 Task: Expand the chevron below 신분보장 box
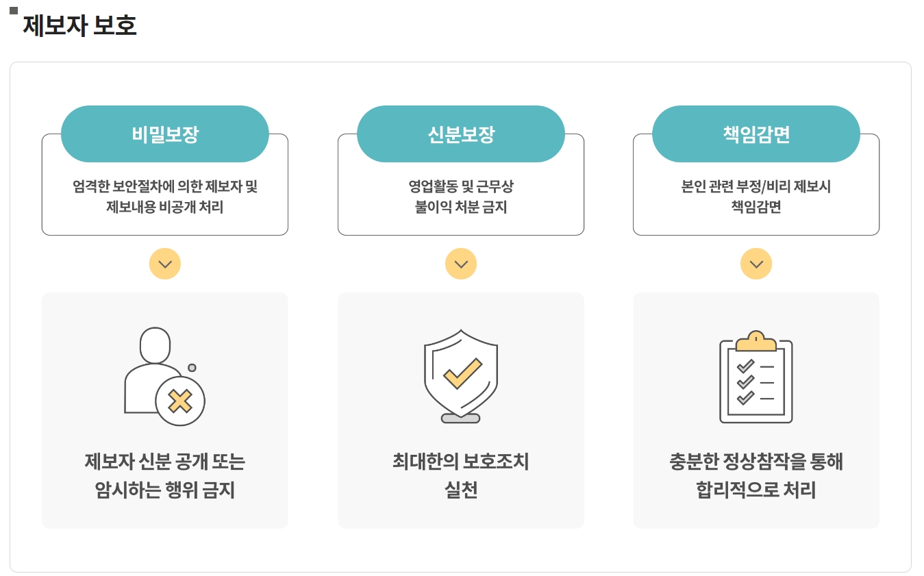click(461, 264)
